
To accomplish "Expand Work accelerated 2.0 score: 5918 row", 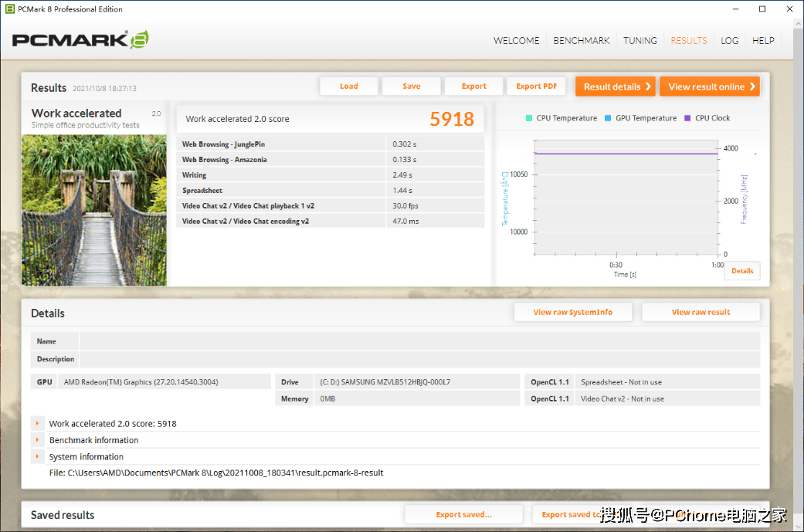I will click(37, 423).
